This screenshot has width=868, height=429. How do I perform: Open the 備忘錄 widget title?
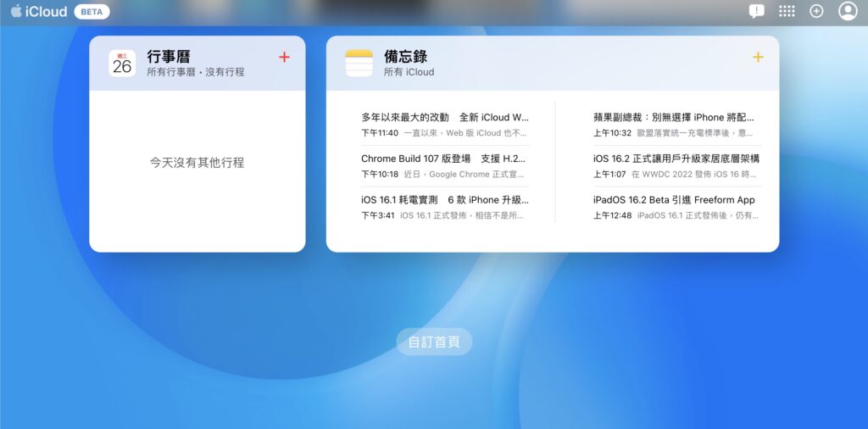tap(406, 57)
